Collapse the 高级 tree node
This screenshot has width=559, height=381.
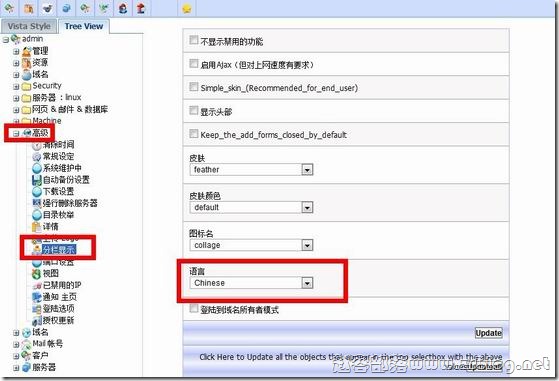pyautogui.click(x=16, y=134)
